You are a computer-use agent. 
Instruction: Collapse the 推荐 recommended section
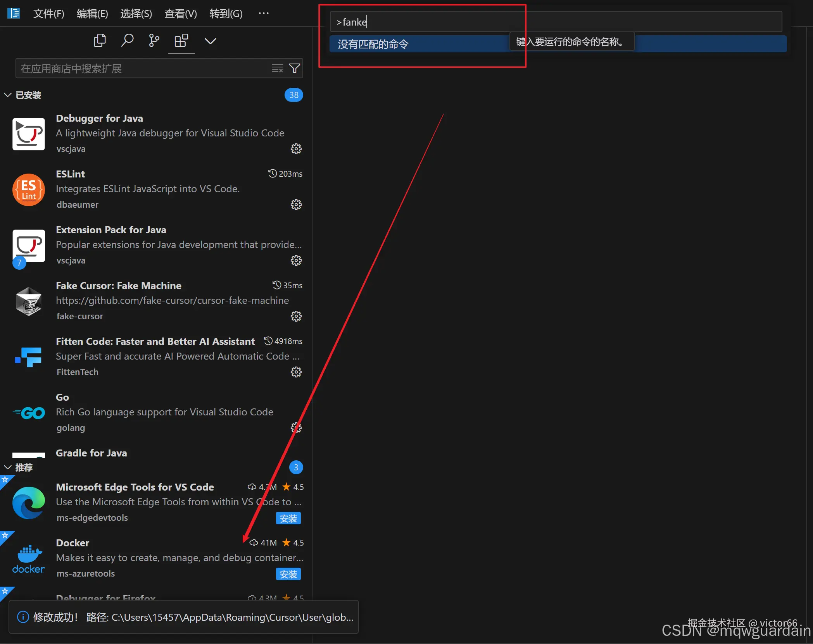pyautogui.click(x=8, y=467)
